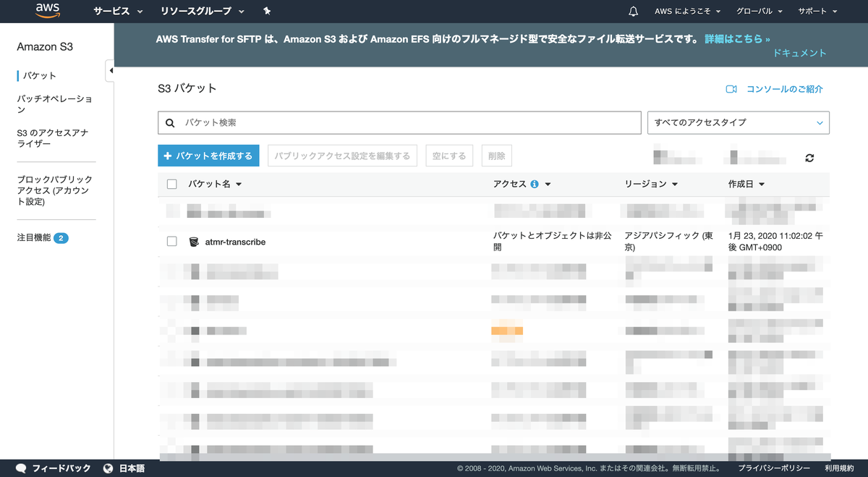Open バッチオペレーション in sidebar
Viewport: 868px width, 477px height.
[55, 104]
